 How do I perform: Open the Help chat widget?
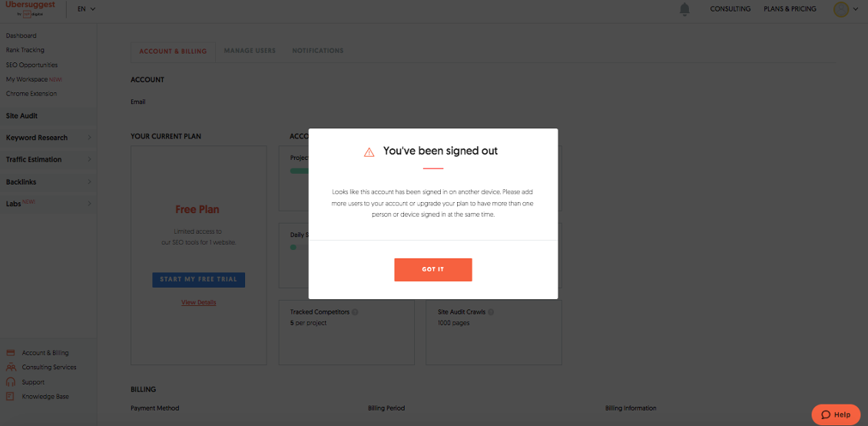click(836, 414)
